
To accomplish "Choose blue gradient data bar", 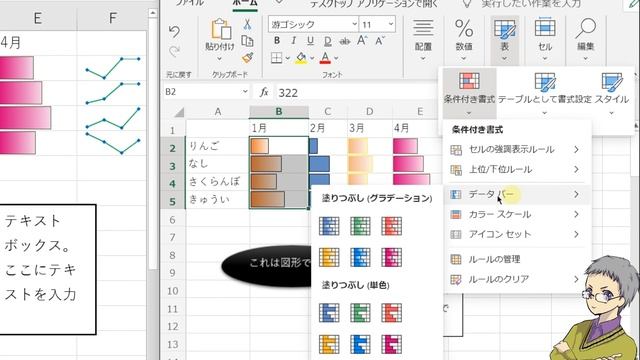I will (x=329, y=226).
